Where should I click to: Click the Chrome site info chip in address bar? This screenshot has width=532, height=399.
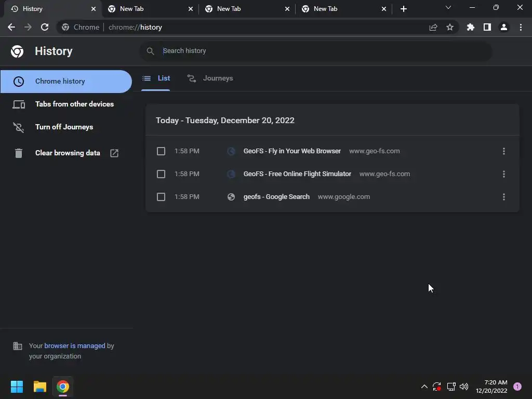click(81, 27)
